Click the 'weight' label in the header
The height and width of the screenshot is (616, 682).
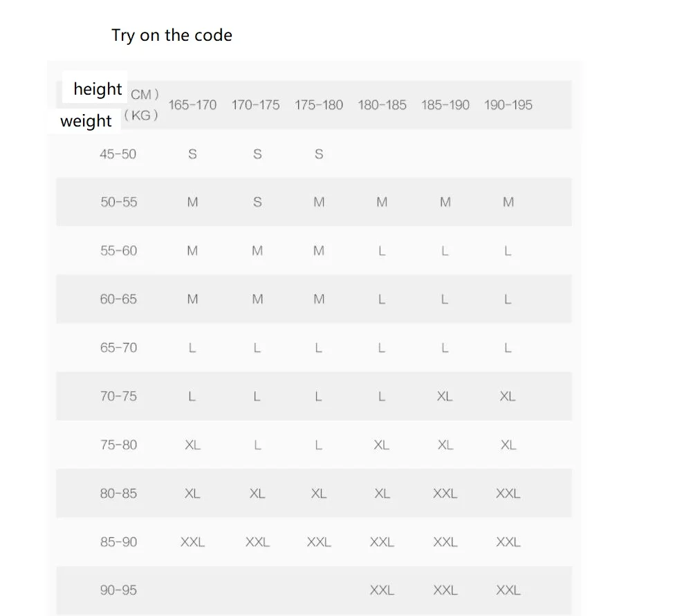tap(86, 120)
